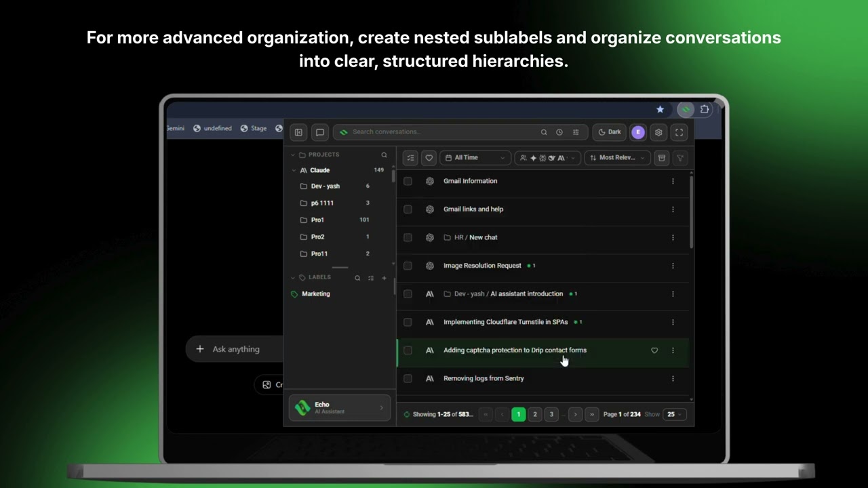Image resolution: width=868 pixels, height=488 pixels.
Task: Open browser extensions puzzle icon
Action: pos(705,109)
